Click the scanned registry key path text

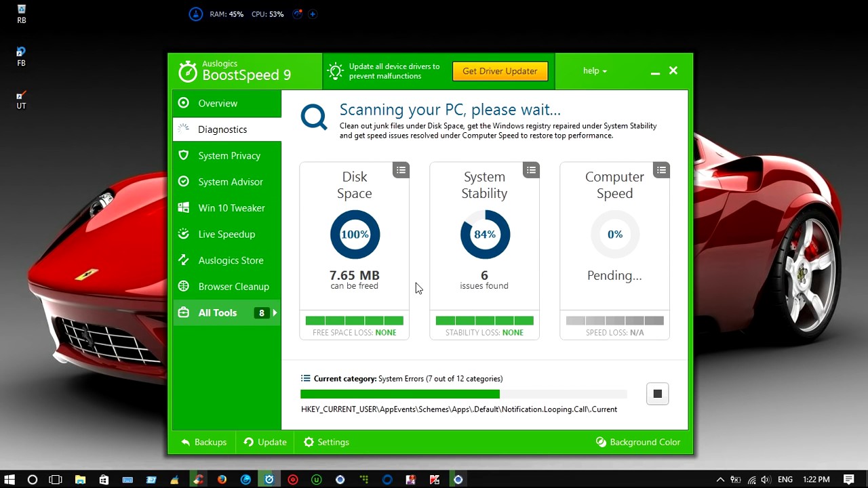click(x=459, y=409)
